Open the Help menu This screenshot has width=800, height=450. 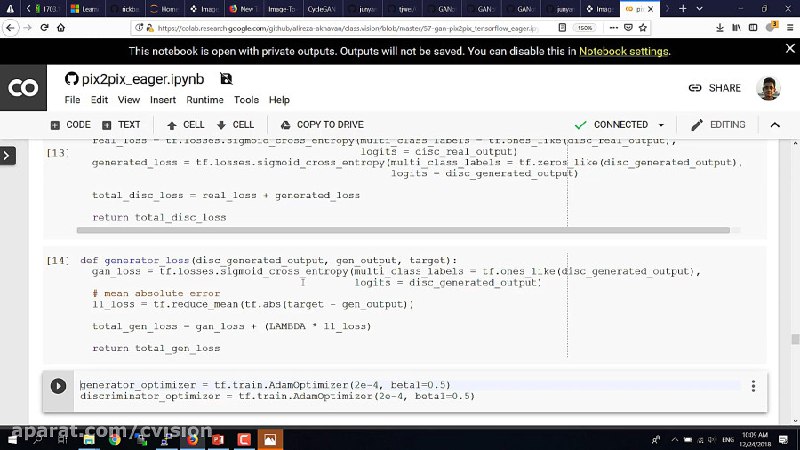279,100
